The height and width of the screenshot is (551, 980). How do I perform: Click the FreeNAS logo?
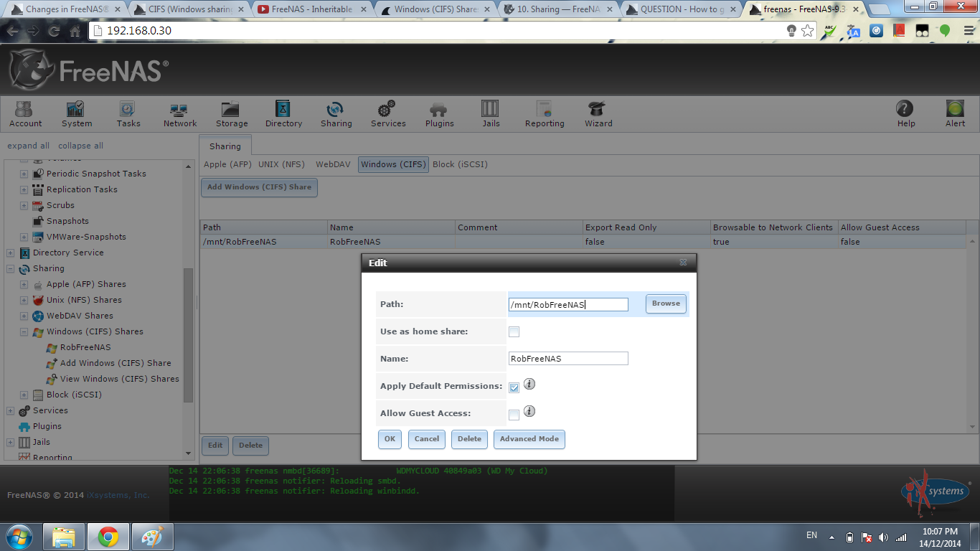89,70
